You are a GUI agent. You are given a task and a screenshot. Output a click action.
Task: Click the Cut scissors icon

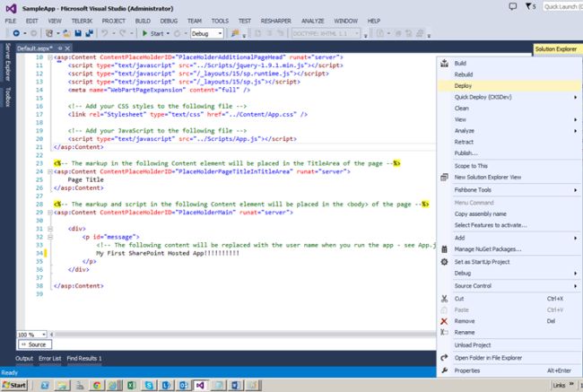click(445, 298)
